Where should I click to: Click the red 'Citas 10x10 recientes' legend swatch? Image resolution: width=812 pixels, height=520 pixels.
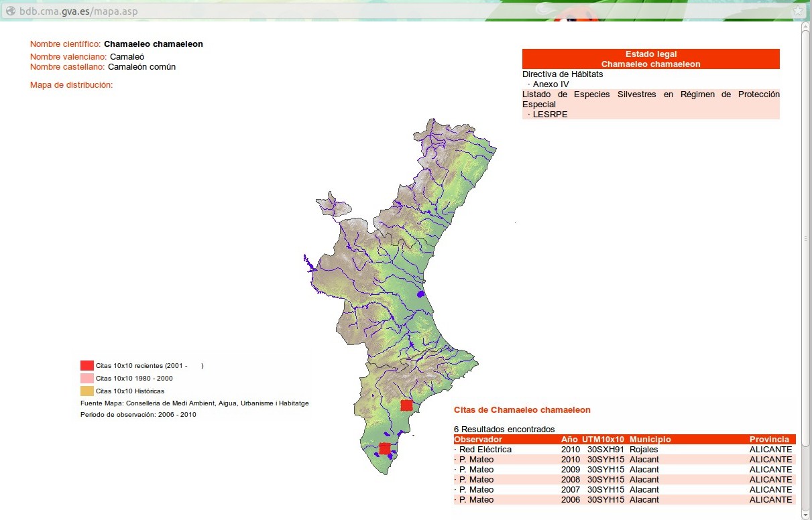[86, 365]
